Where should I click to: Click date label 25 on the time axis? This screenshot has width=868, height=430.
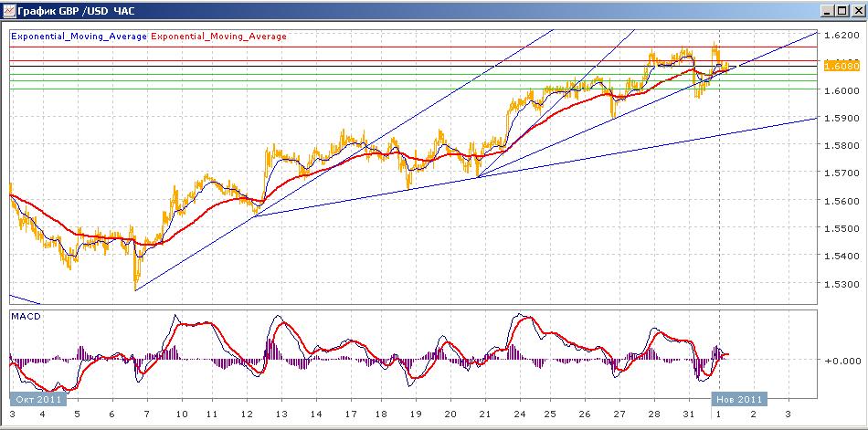[550, 414]
